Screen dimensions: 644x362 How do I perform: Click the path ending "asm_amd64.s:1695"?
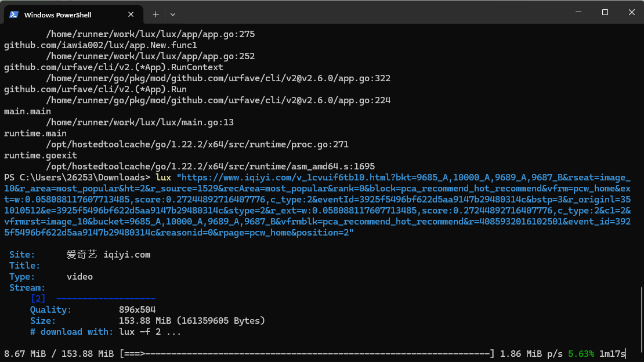pos(210,167)
